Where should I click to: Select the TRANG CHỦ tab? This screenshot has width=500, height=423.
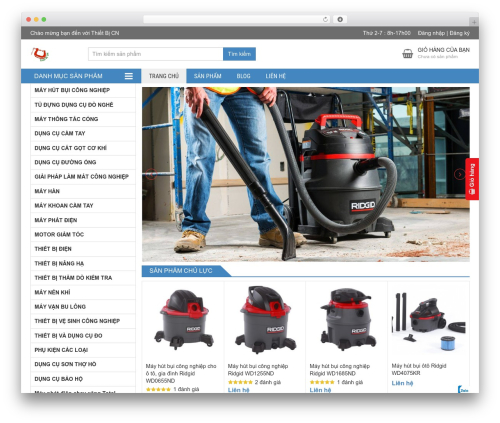[x=164, y=76]
